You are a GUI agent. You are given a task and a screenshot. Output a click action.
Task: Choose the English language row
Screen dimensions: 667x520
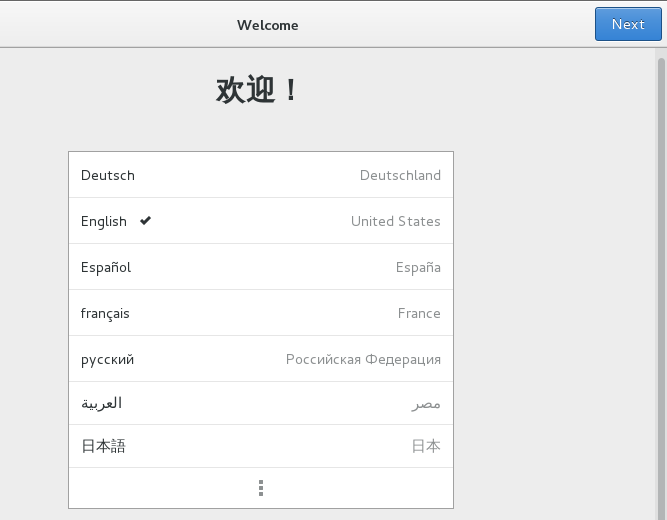point(104,221)
